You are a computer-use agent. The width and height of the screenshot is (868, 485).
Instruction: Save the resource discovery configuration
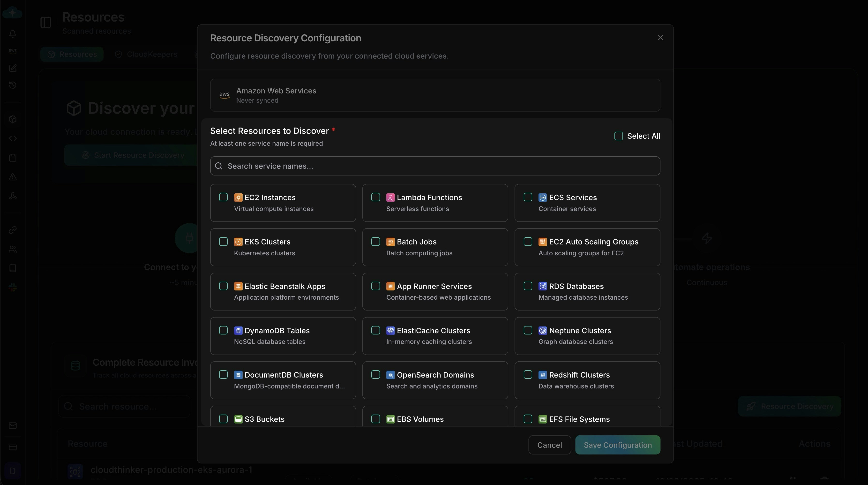(618, 445)
